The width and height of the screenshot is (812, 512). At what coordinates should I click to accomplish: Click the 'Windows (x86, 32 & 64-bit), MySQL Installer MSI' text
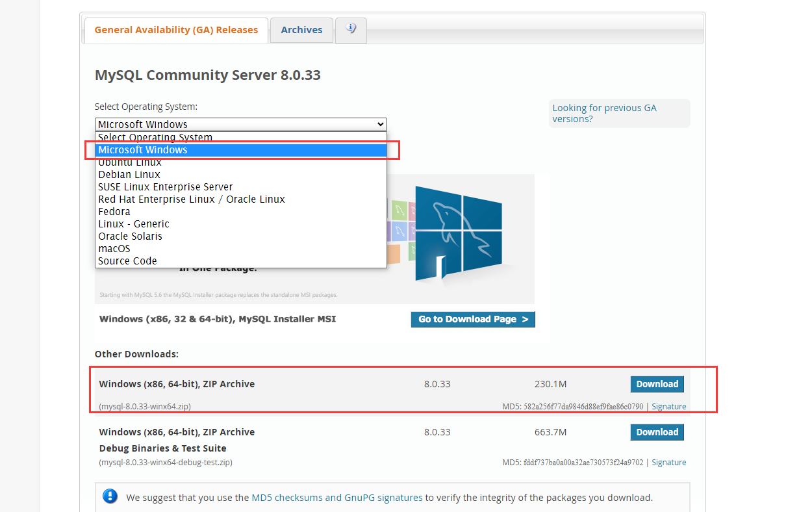click(218, 319)
